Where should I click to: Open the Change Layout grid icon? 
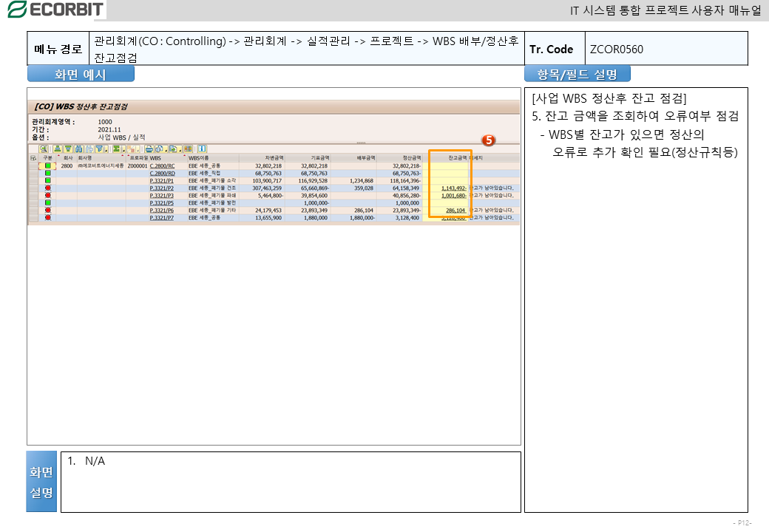[188, 149]
